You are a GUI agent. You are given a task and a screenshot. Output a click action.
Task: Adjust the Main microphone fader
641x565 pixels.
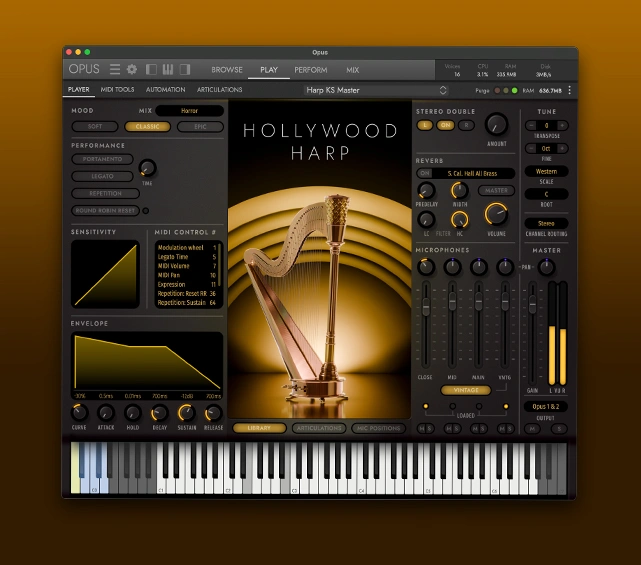pyautogui.click(x=479, y=302)
